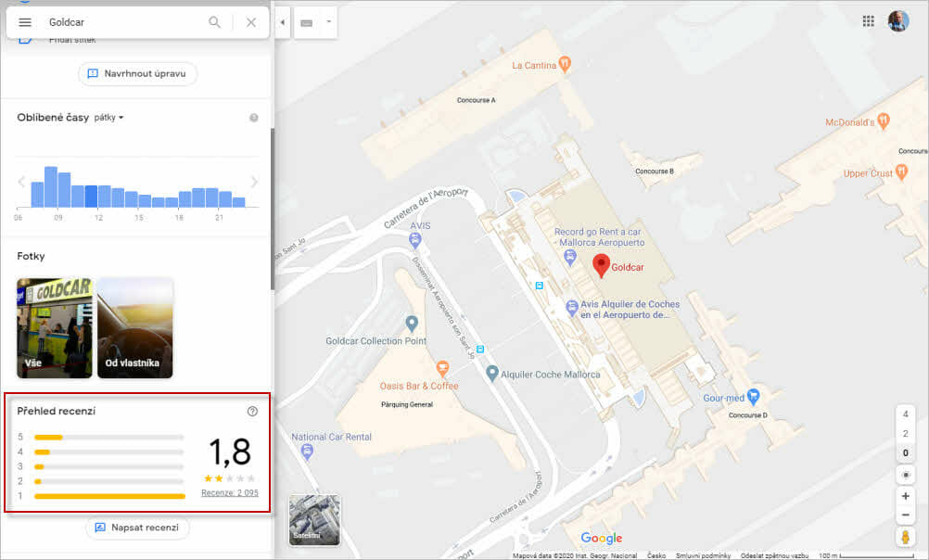
Task: Click the AVIS car rental marker
Action: (415, 239)
